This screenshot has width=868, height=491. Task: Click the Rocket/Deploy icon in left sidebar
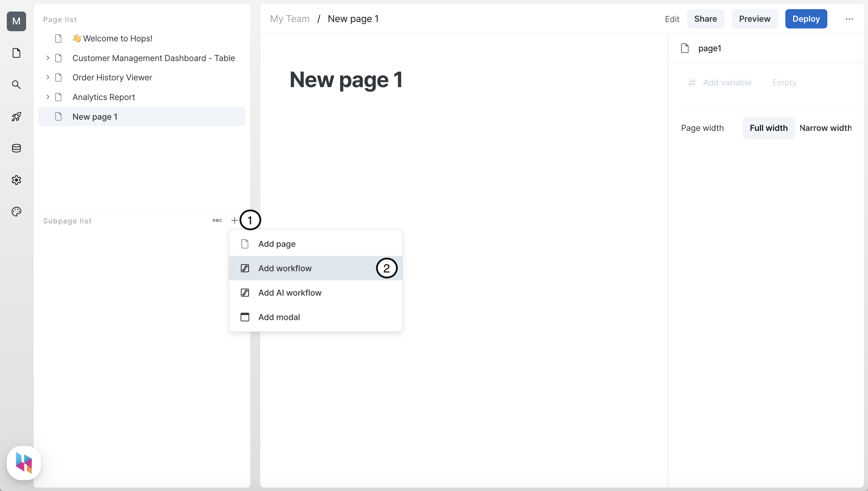pyautogui.click(x=17, y=116)
